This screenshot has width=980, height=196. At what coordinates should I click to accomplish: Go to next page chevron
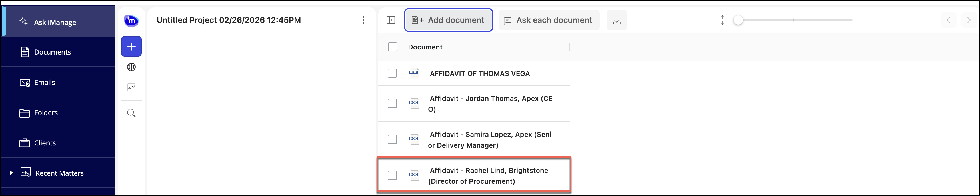[969, 20]
